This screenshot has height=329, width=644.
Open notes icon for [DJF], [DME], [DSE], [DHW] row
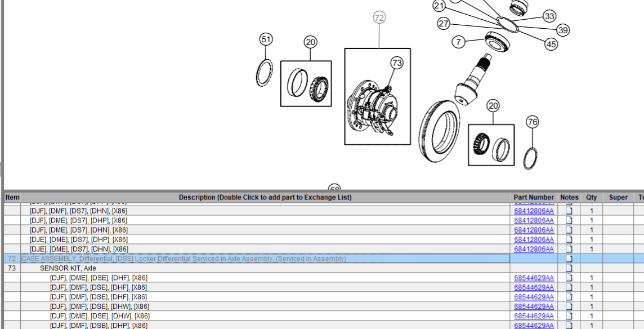(x=569, y=316)
